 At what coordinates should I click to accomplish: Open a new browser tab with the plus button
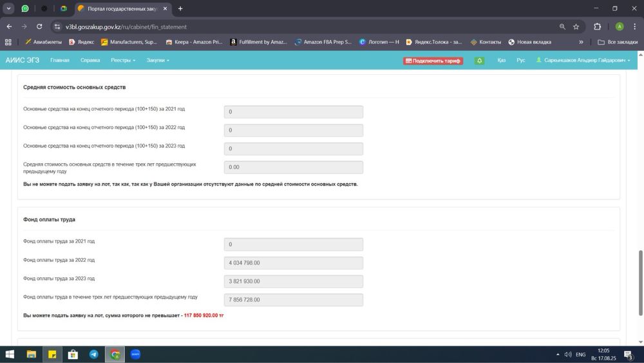point(180,8)
